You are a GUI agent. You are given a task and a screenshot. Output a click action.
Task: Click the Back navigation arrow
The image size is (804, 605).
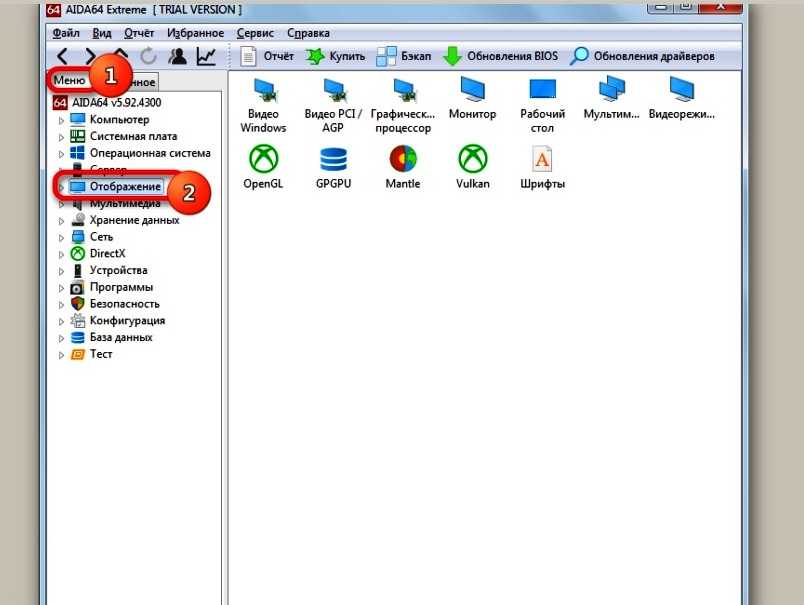pyautogui.click(x=62, y=56)
